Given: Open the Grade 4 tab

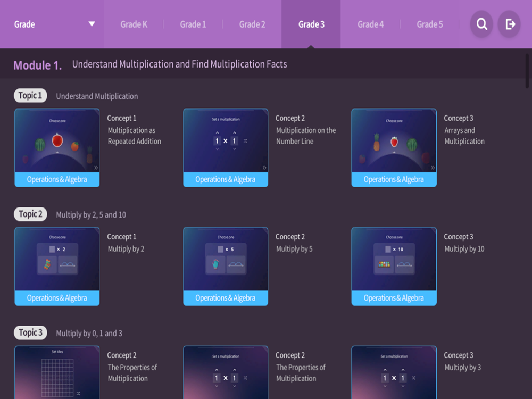Looking at the screenshot, I should (x=370, y=24).
